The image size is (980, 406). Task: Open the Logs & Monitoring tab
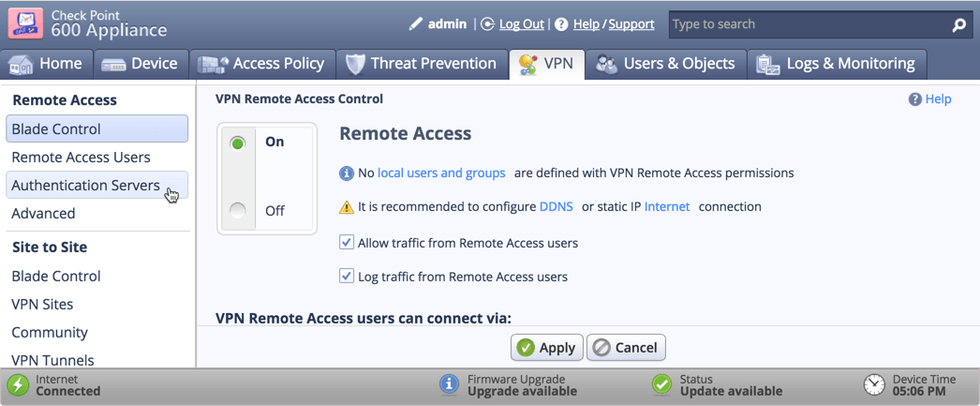(837, 64)
